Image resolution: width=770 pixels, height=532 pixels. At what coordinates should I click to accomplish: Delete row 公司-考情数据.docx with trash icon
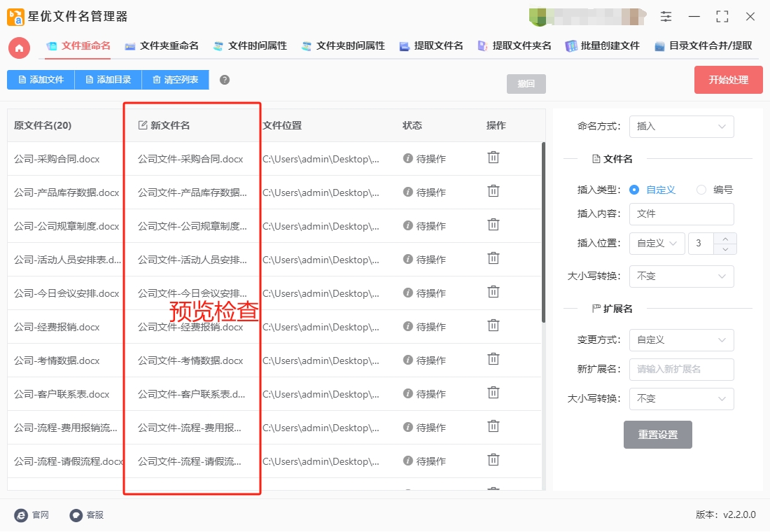pyautogui.click(x=493, y=359)
